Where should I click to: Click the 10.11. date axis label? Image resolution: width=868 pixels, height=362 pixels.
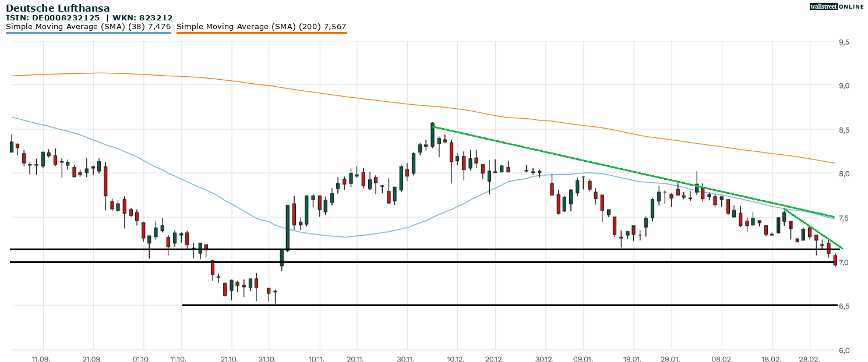(316, 359)
